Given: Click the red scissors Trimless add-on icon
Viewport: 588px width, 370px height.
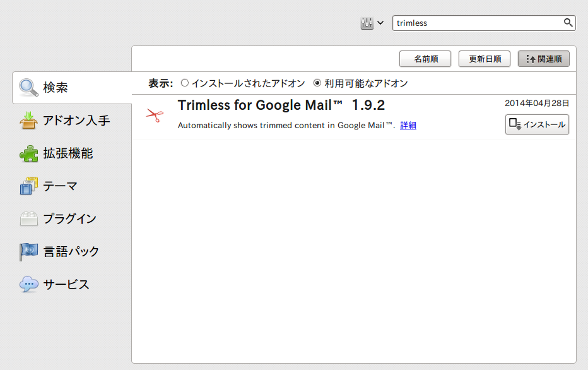Looking at the screenshot, I should pos(155,115).
